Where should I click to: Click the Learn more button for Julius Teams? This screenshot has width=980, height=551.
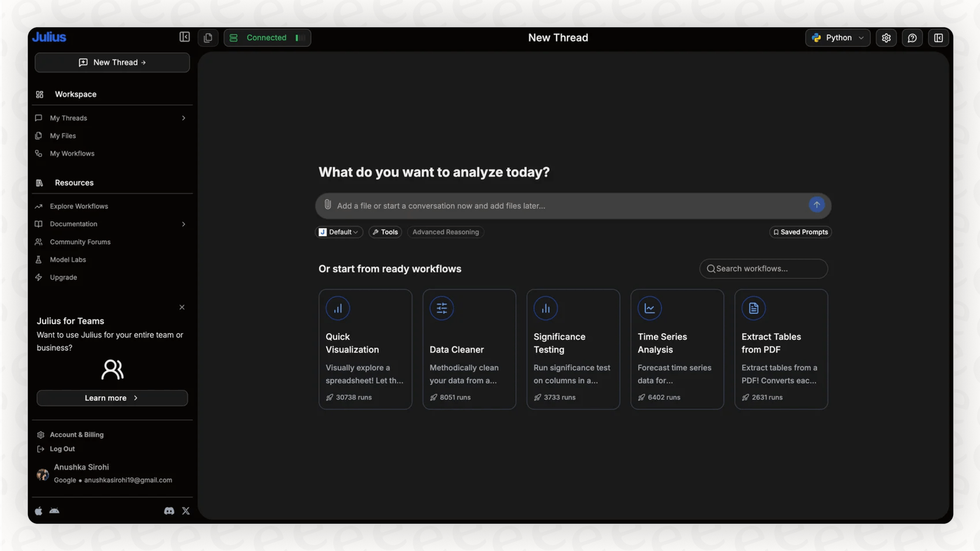point(111,398)
